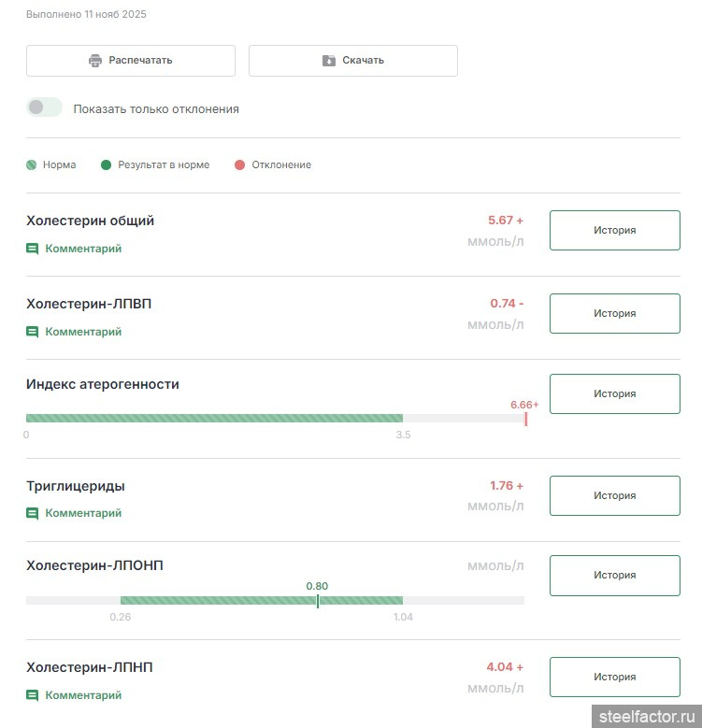This screenshot has height=728, width=702.
Task: Click comment icon under Холестерин общий
Action: coord(33,249)
